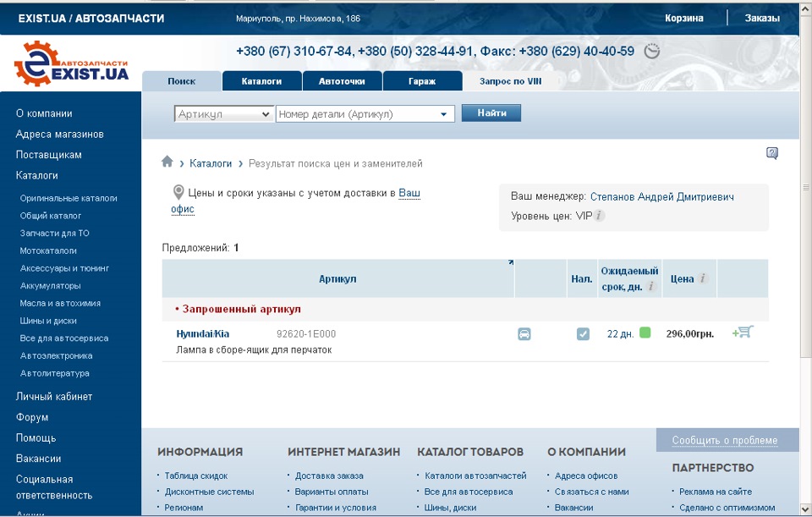The image size is (812, 517).
Task: Sort by Цена column header
Action: click(682, 278)
